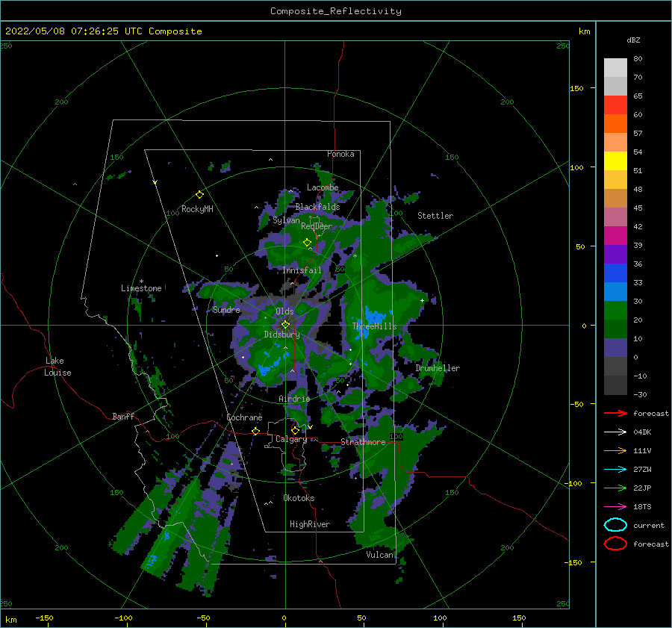Click the Lake Louise label
This screenshot has width=672, height=628.
coord(57,367)
